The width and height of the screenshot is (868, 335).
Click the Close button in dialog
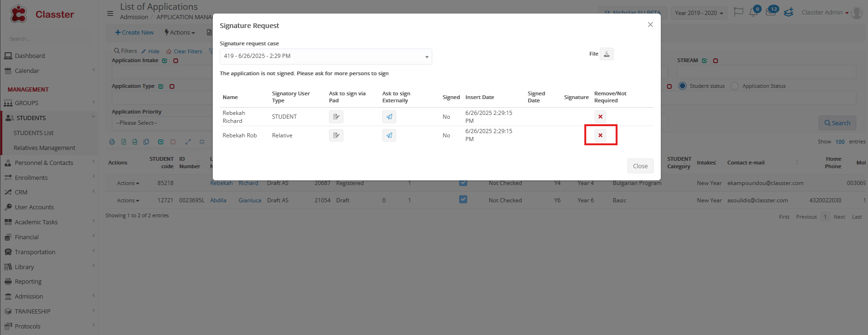click(640, 166)
